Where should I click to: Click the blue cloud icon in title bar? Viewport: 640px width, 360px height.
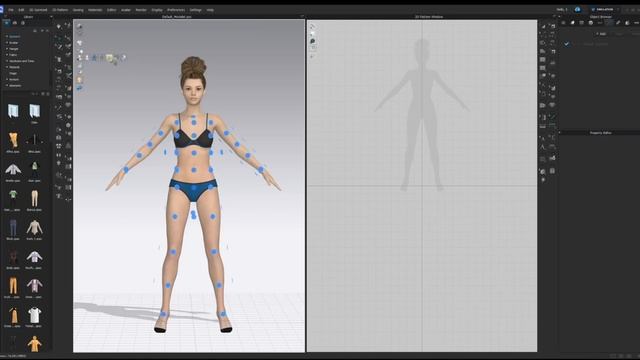(x=577, y=9)
